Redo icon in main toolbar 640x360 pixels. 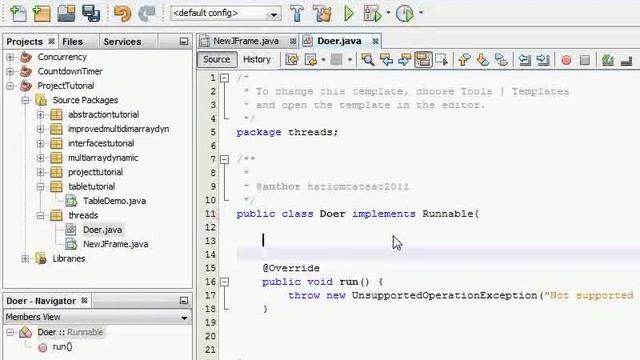coord(147,13)
